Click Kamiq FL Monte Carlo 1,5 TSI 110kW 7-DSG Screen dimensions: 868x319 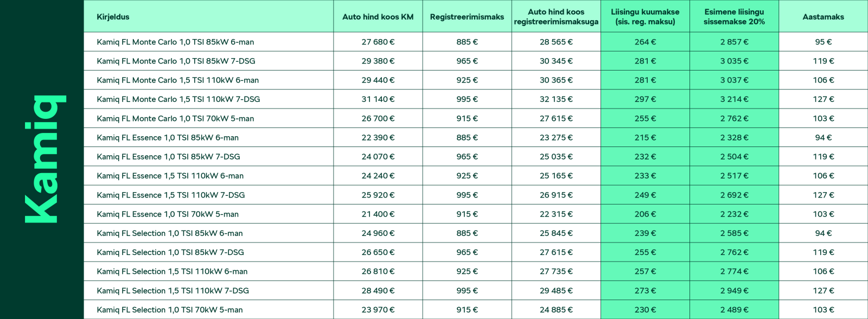click(x=178, y=99)
